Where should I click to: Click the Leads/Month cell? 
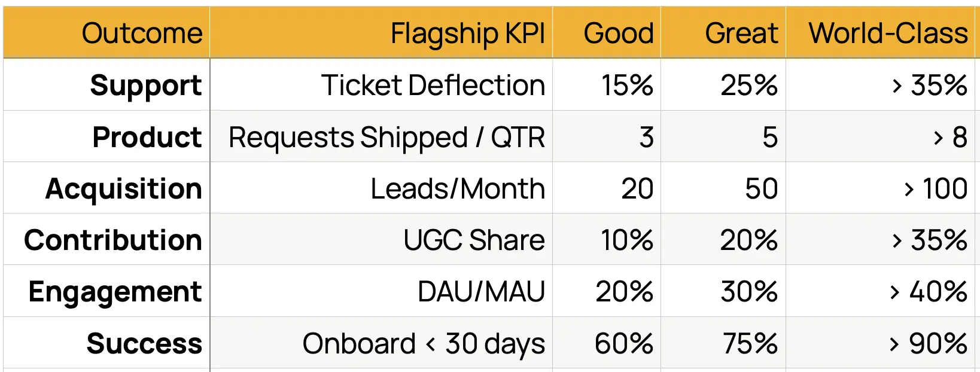tap(381, 188)
